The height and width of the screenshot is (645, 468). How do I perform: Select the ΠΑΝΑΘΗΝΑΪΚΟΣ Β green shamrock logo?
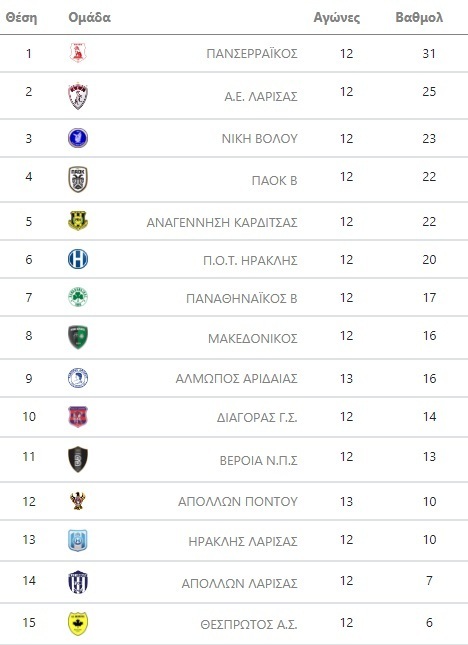78,297
